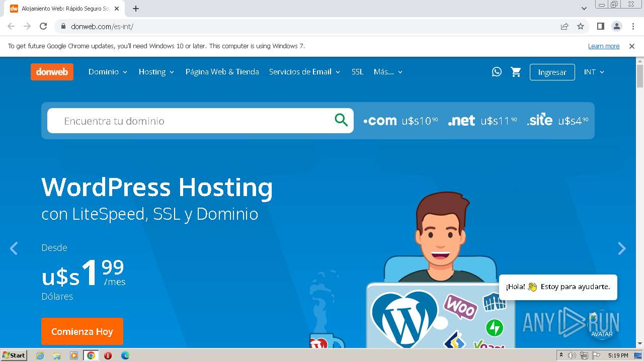The height and width of the screenshot is (362, 644).
Task: Expand the Más... menu
Action: click(388, 72)
